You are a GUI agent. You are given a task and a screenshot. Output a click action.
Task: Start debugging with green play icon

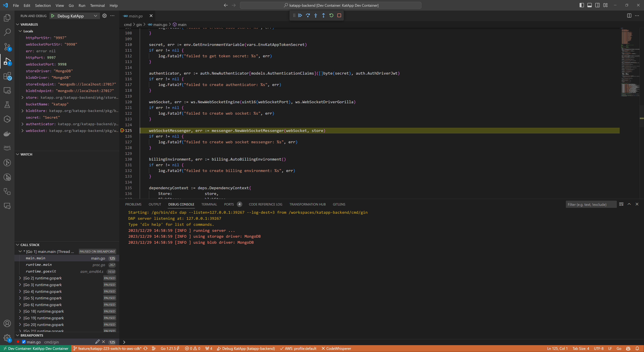[53, 16]
